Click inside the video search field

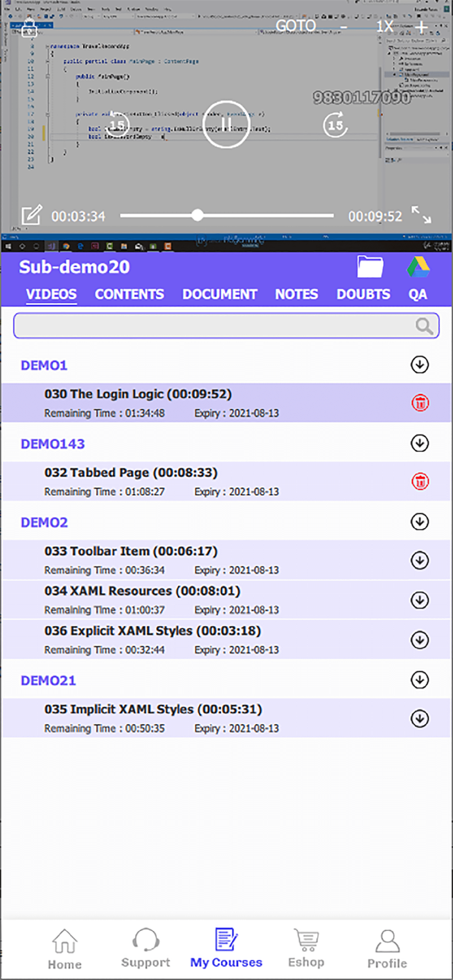coord(226,325)
